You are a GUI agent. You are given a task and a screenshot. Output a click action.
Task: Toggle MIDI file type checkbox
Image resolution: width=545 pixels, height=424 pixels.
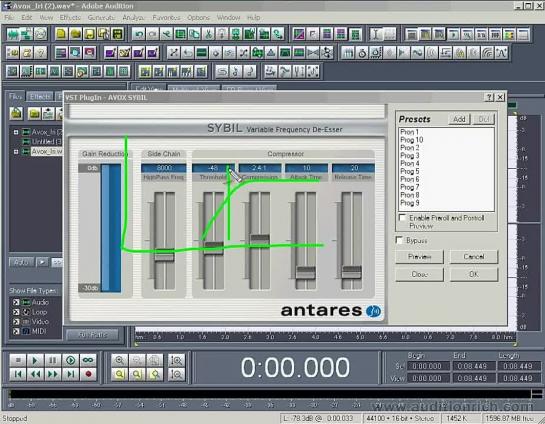pos(16,332)
